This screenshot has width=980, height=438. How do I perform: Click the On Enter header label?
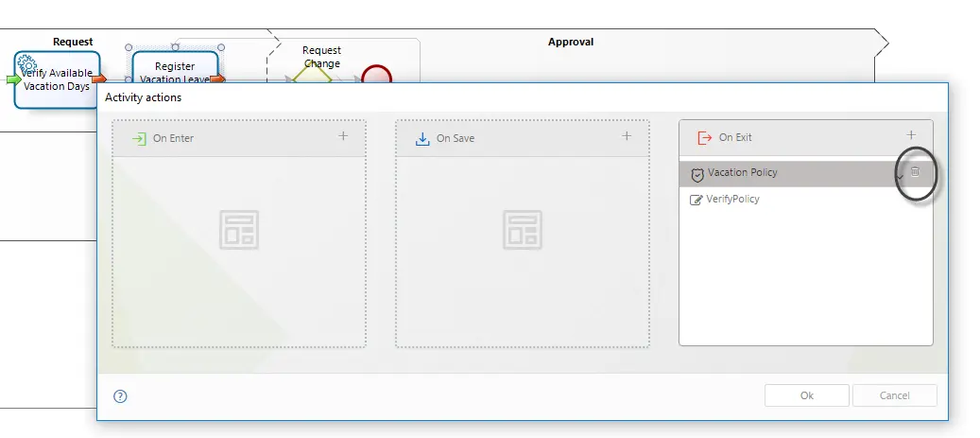[x=173, y=138]
